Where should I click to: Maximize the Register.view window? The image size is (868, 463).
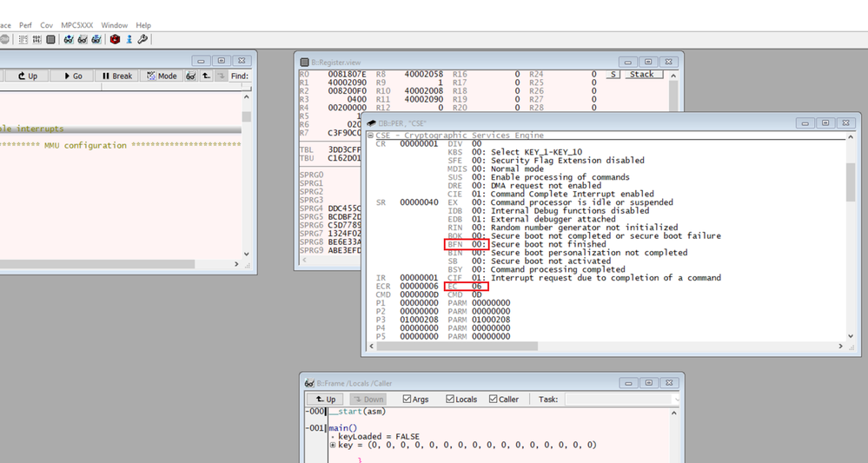648,62
